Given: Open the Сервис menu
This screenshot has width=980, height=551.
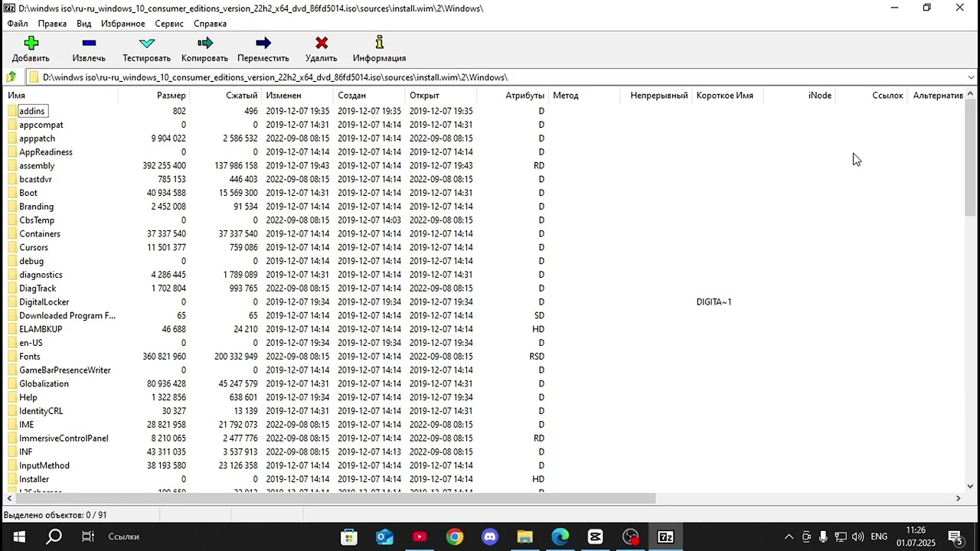Looking at the screenshot, I should 169,24.
